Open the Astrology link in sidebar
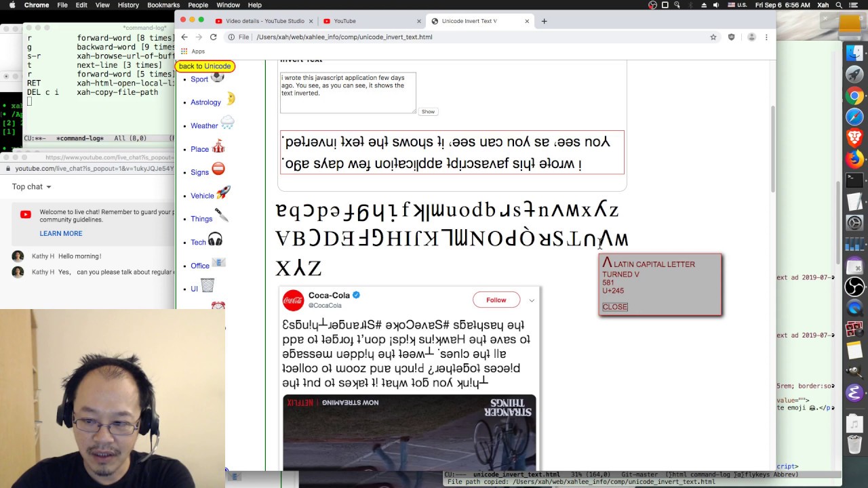 (x=205, y=102)
